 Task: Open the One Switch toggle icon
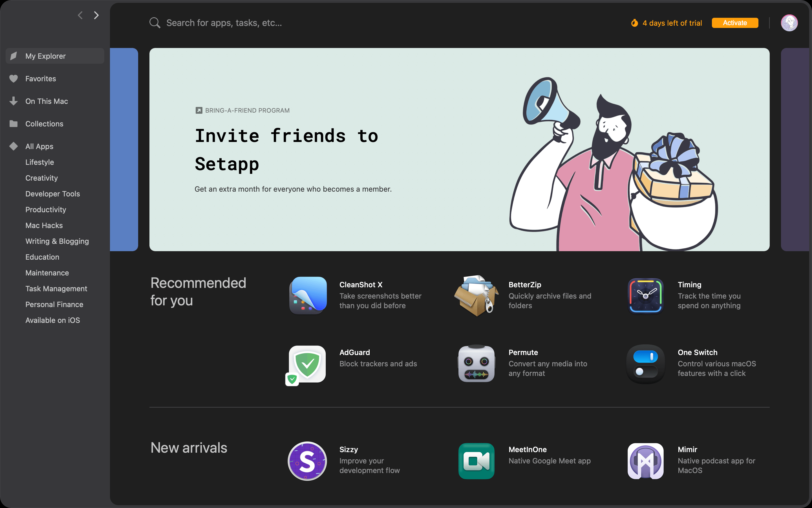point(646,364)
